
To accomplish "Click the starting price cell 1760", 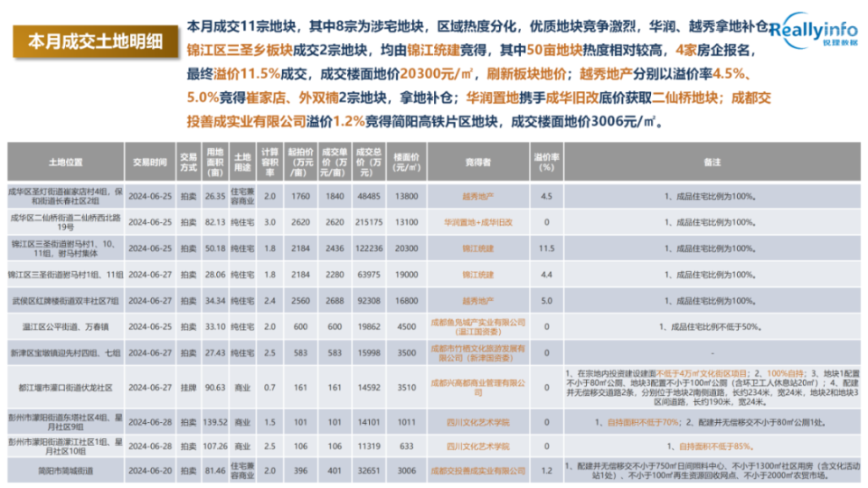I will click(300, 196).
